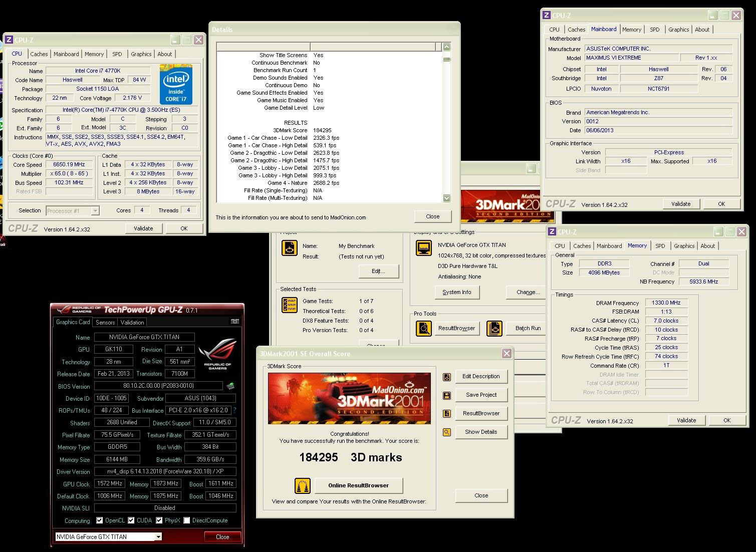756x552 pixels.
Task: Click the Bus Interface question mark icon
Action: [234, 410]
